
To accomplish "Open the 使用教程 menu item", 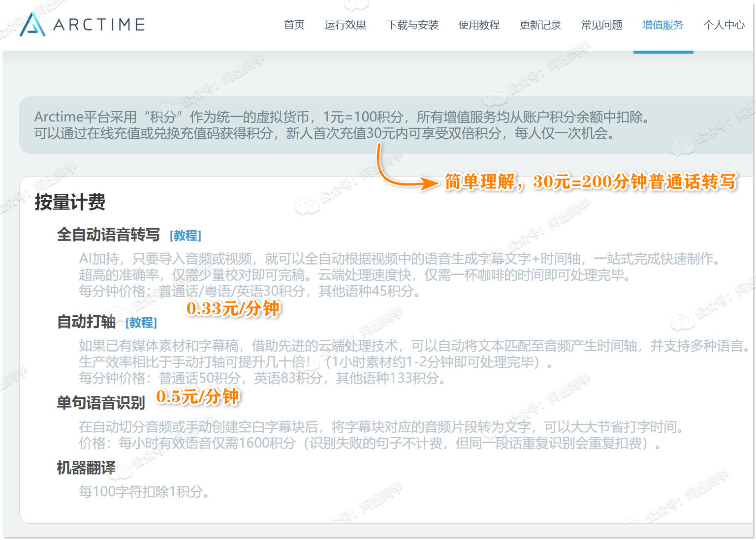I will 479,25.
